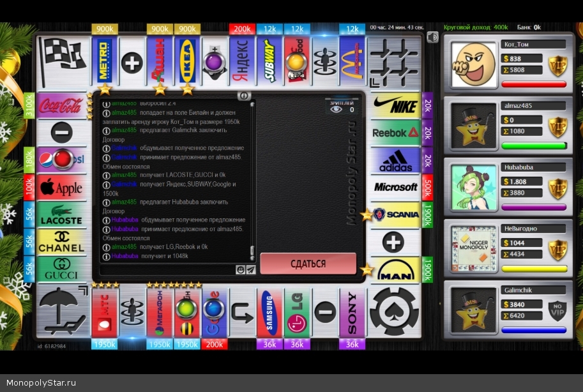This screenshot has width=583, height=392.
Task: Select the METRO board tile
Action: click(x=105, y=61)
